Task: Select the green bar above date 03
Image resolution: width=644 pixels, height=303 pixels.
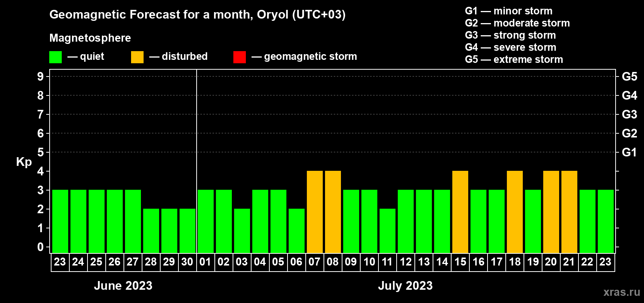Action: click(242, 231)
